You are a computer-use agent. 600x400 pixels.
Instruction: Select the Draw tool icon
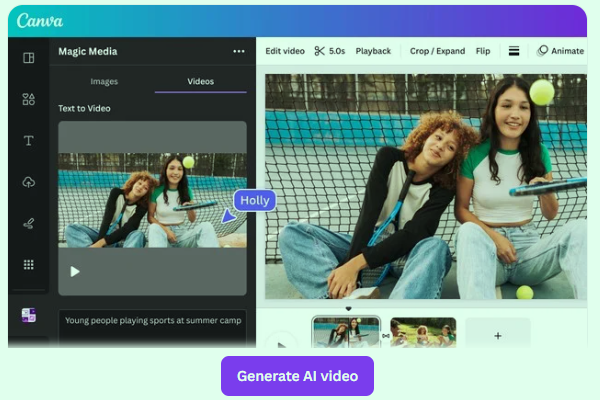28,223
